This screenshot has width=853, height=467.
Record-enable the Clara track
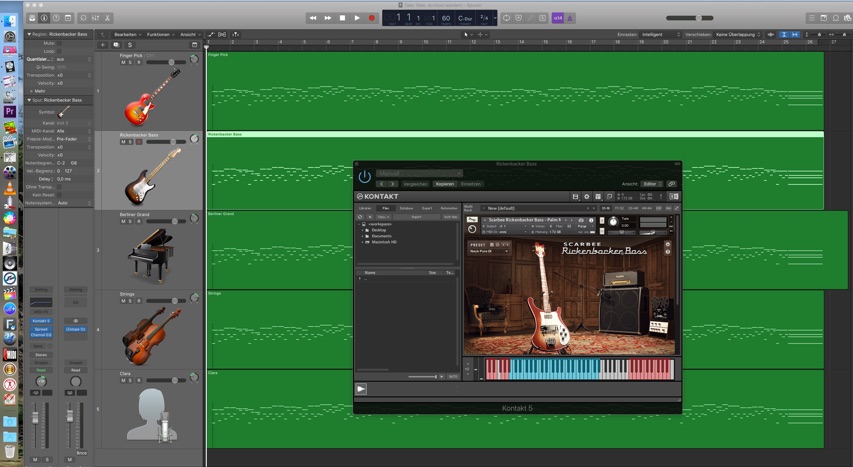click(139, 380)
